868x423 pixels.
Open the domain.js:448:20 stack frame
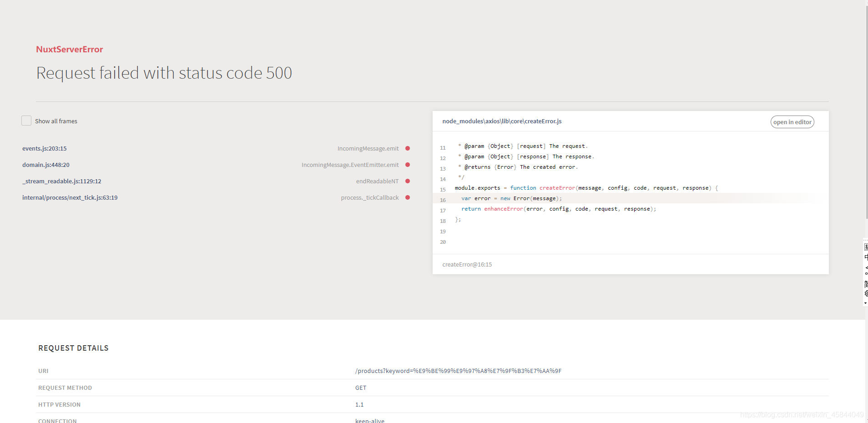pyautogui.click(x=45, y=165)
